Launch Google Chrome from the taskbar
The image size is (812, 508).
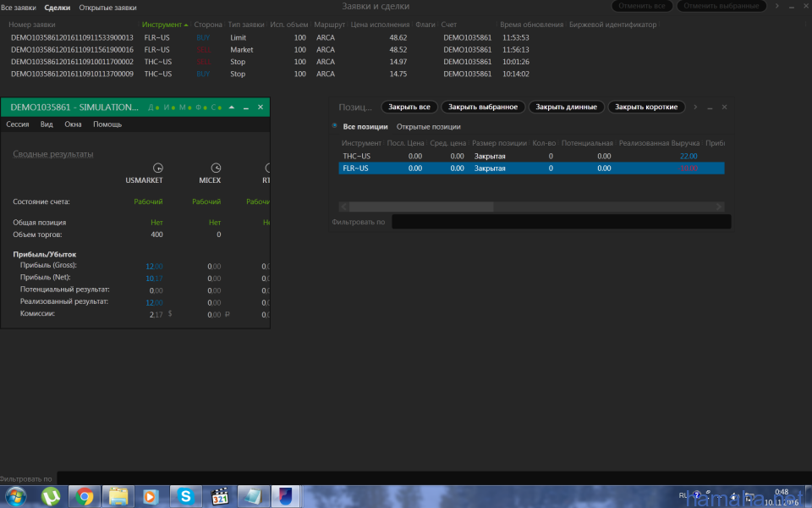coord(84,496)
